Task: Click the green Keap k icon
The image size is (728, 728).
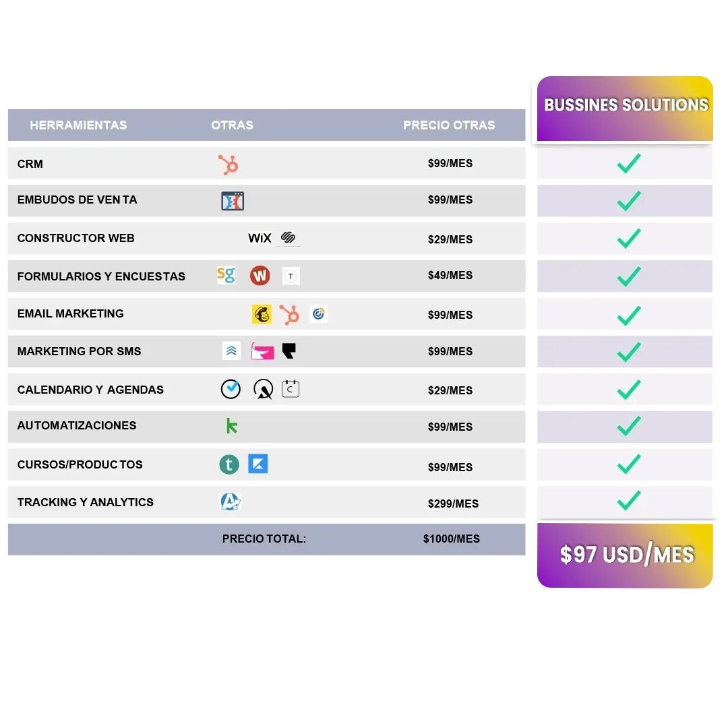Action: (x=232, y=426)
